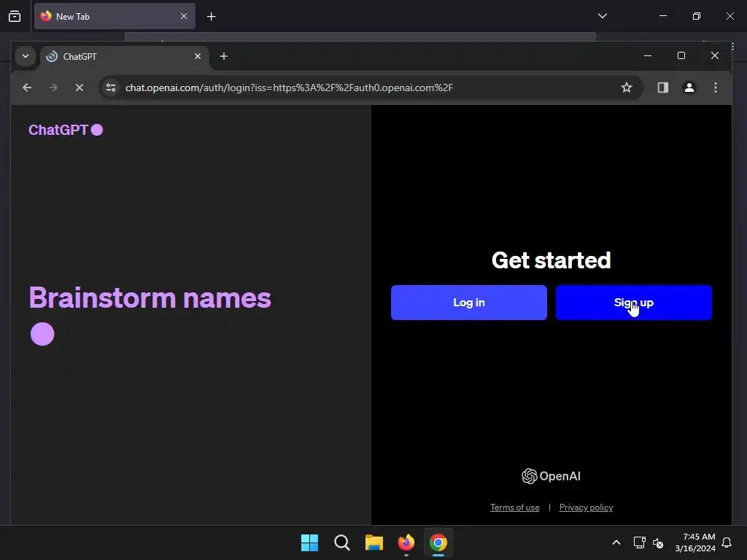Toggle Chrome side panel icon
Viewport: 747px width, 560px height.
point(662,87)
